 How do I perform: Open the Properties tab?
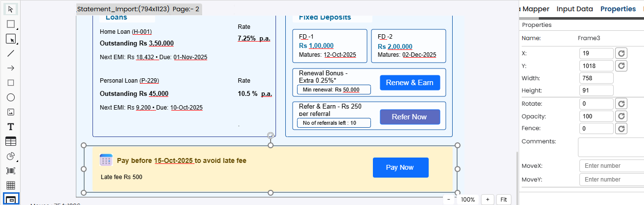tap(618, 9)
